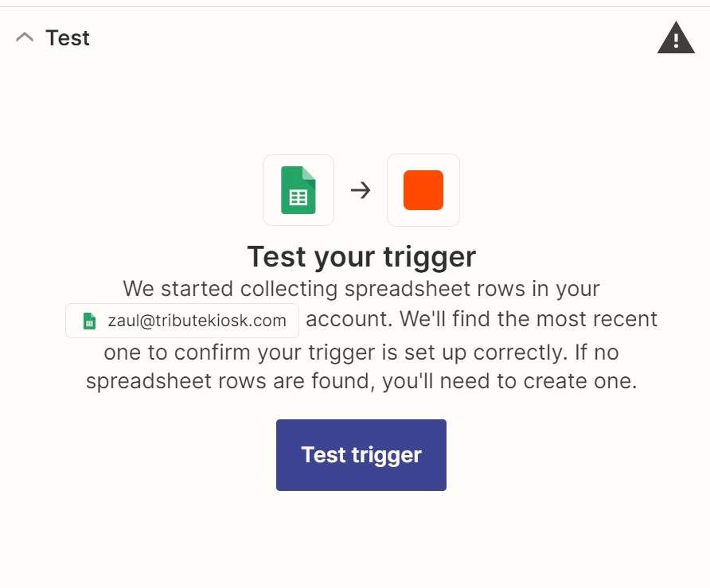The image size is (710, 588).
Task: Click "We'll find the most recent" text
Action: tap(529, 320)
